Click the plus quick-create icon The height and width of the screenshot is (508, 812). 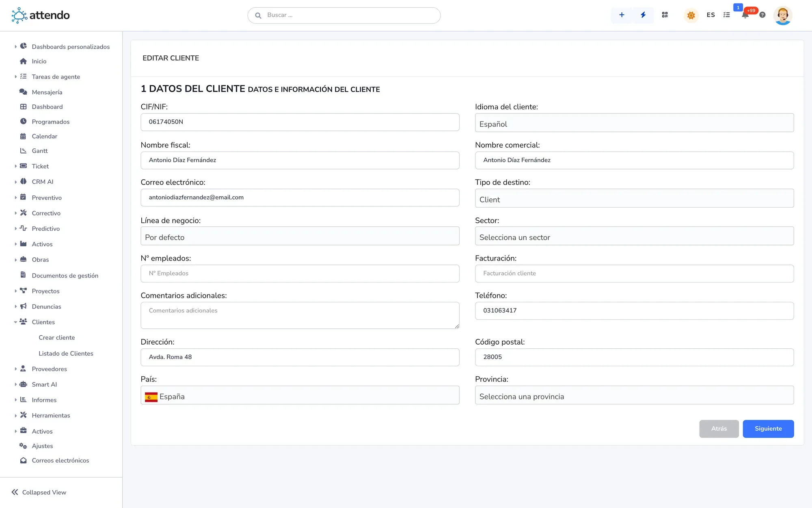pos(622,15)
